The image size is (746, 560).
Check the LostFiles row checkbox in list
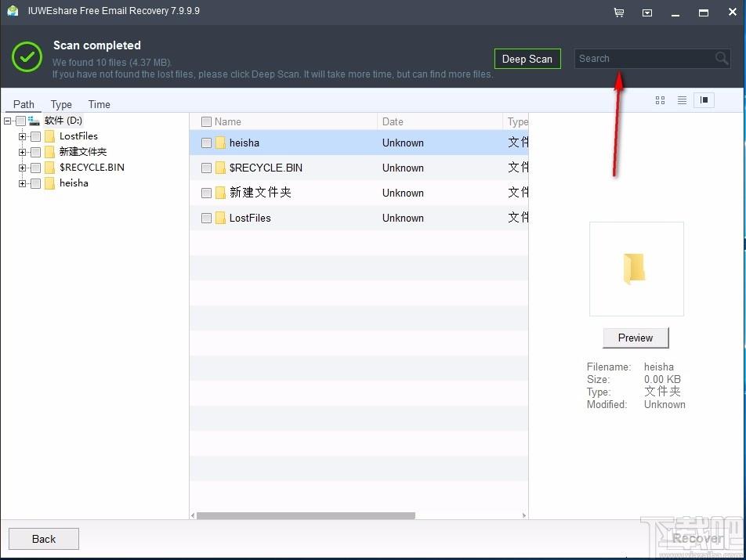206,218
